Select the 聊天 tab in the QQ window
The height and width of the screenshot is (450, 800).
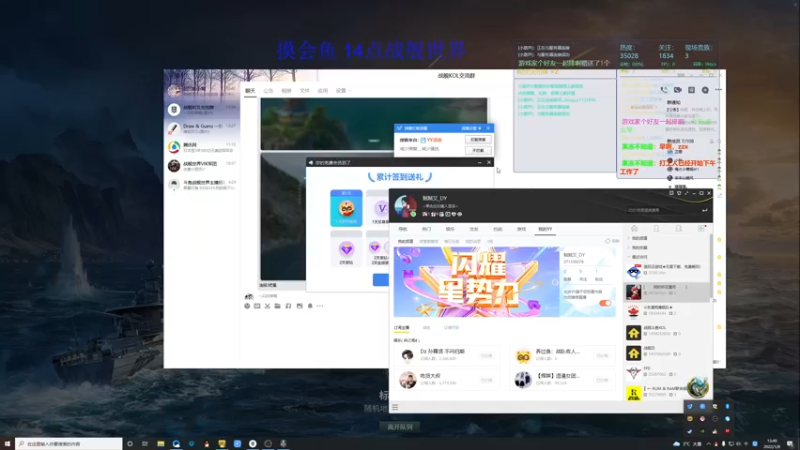click(250, 91)
